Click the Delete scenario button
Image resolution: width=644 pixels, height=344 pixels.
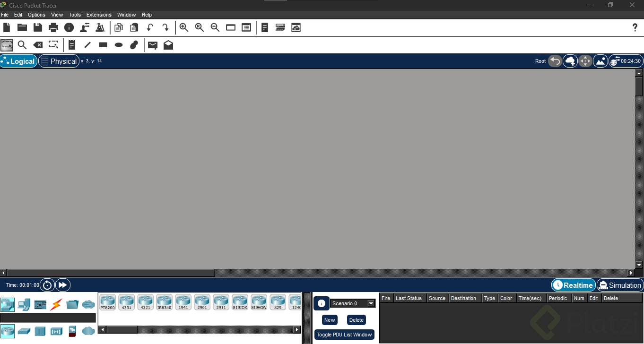click(x=357, y=320)
